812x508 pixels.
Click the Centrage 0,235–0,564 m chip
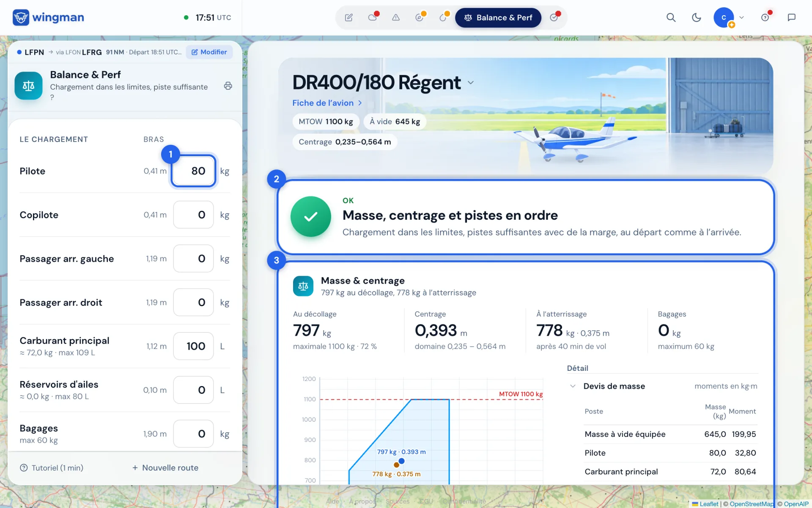(x=345, y=142)
